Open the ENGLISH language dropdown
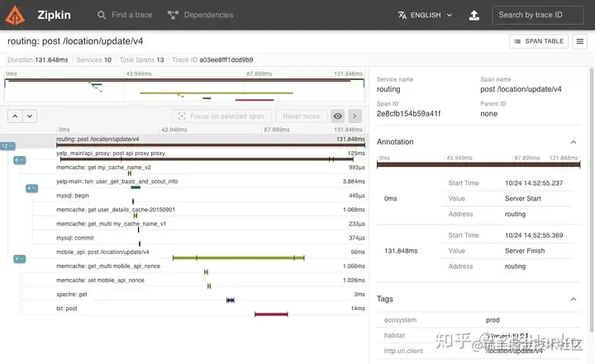595x364 pixels. (425, 15)
